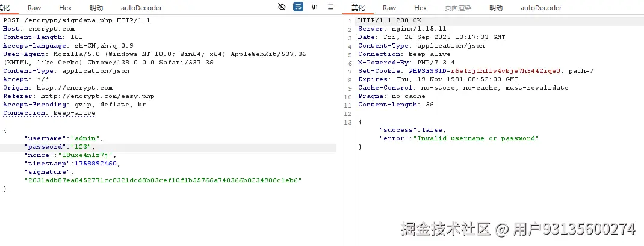The height and width of the screenshot is (246, 644).
Task: Toggle the blue word-wrap icon
Action: pyautogui.click(x=298, y=7)
